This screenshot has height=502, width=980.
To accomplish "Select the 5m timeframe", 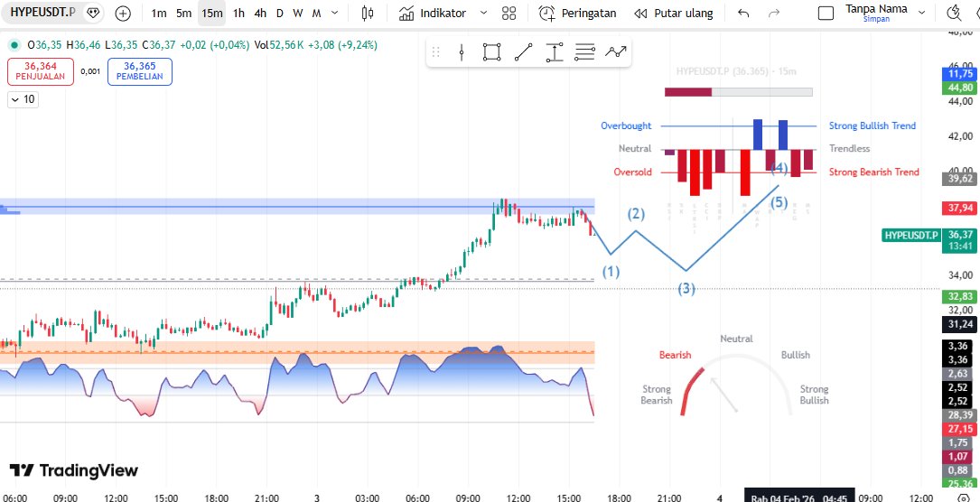I will pos(183,14).
